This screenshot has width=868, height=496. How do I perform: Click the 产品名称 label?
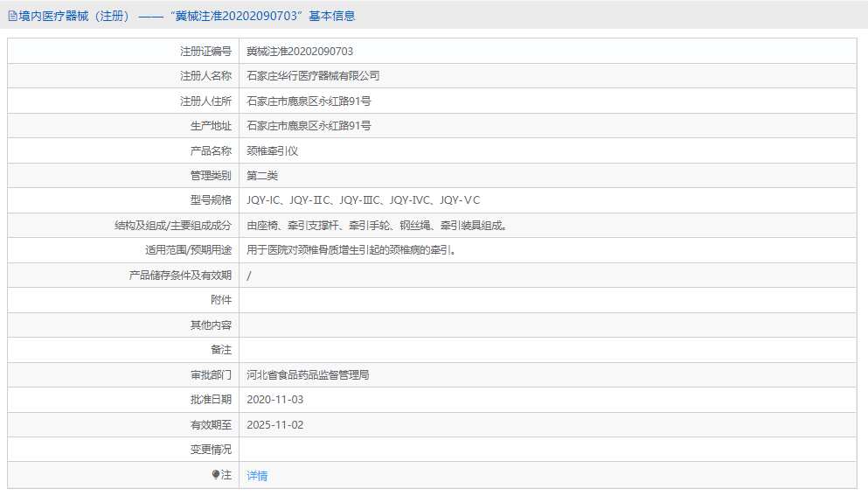tap(211, 151)
